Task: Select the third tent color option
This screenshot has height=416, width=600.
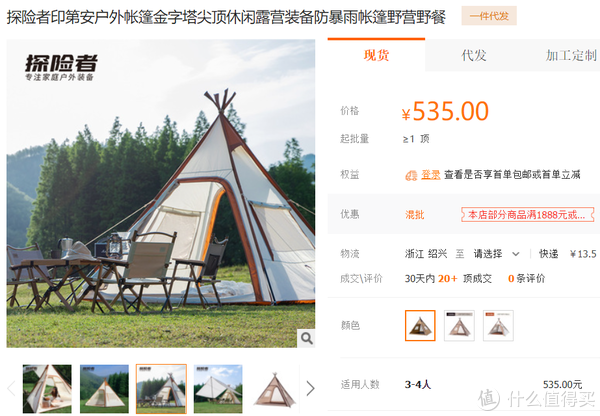Action: pos(498,326)
